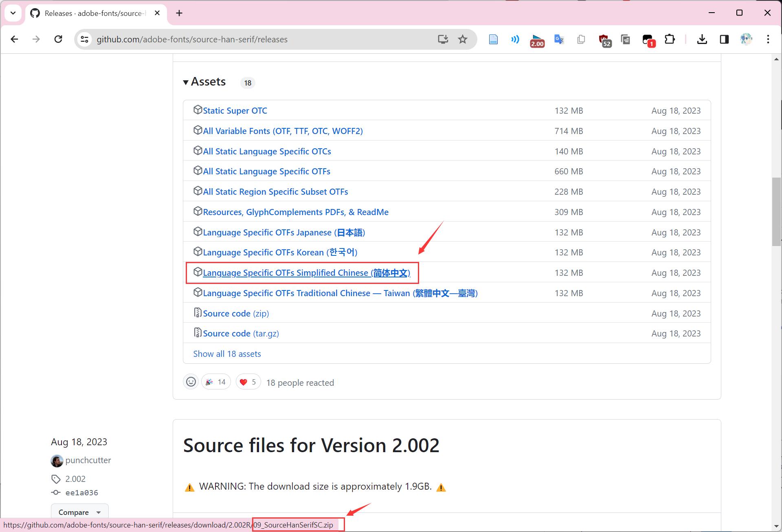The image size is (782, 532).
Task: Toggle the heart reaction (5)
Action: point(248,382)
